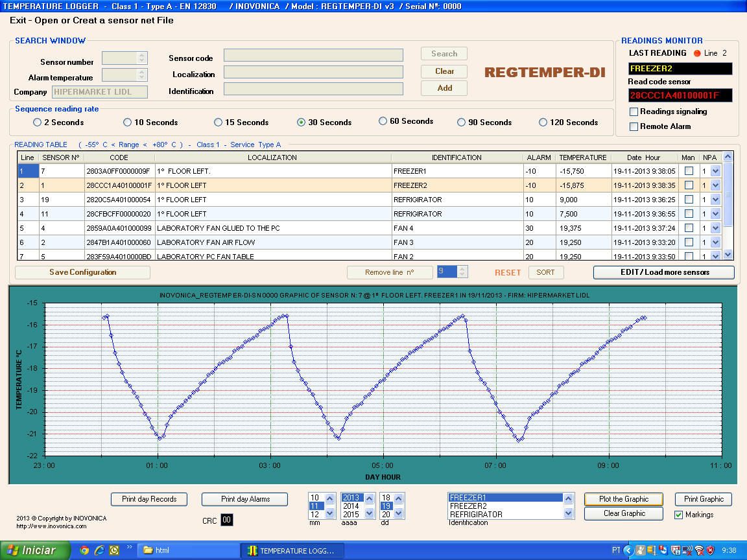The width and height of the screenshot is (747, 560).
Task: Open NPA dropdown for FAN 4 row
Action: coord(715,228)
